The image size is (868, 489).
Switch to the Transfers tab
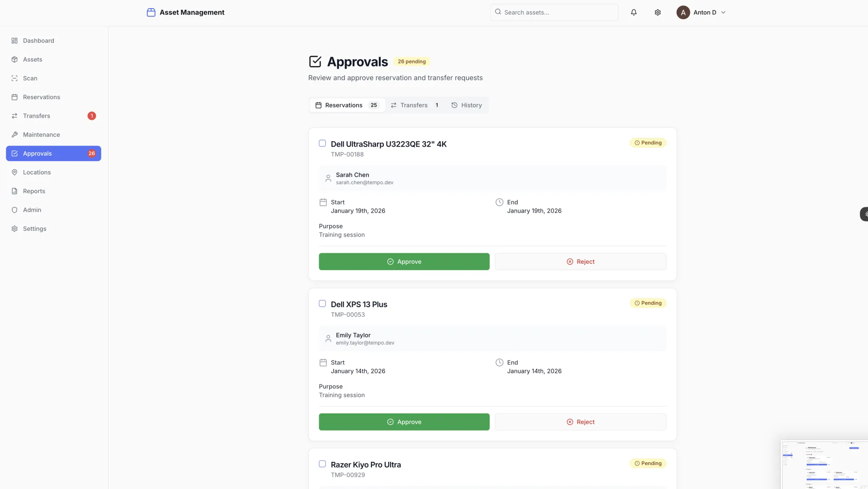pyautogui.click(x=414, y=105)
